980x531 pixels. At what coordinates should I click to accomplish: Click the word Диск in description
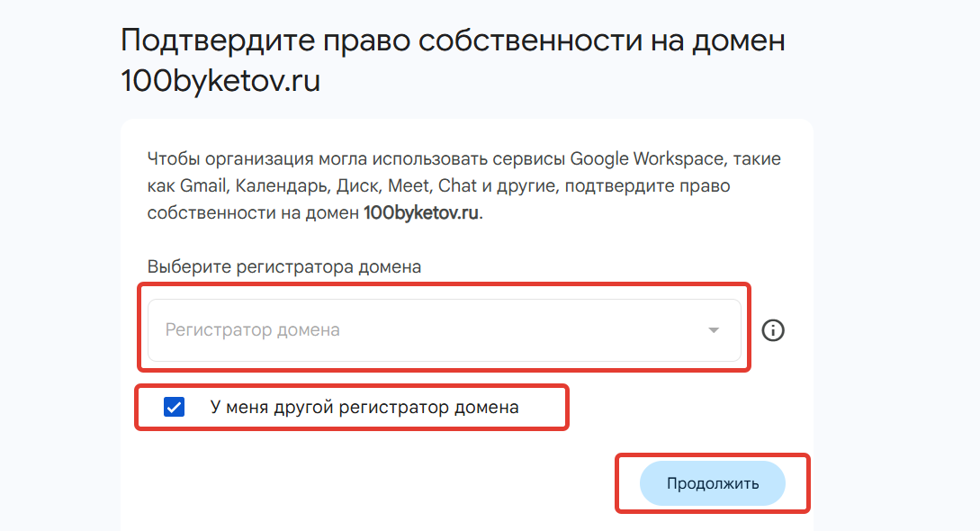coord(357,186)
